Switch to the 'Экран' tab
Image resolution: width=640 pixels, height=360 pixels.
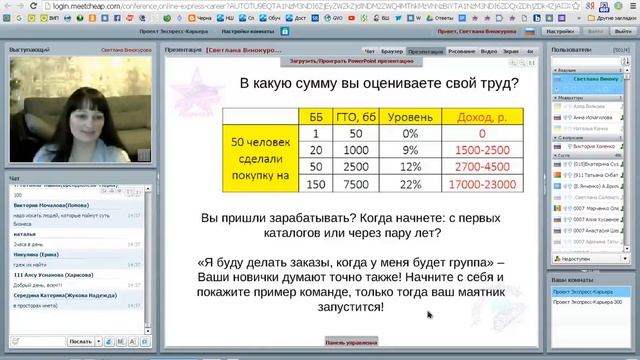tap(510, 51)
